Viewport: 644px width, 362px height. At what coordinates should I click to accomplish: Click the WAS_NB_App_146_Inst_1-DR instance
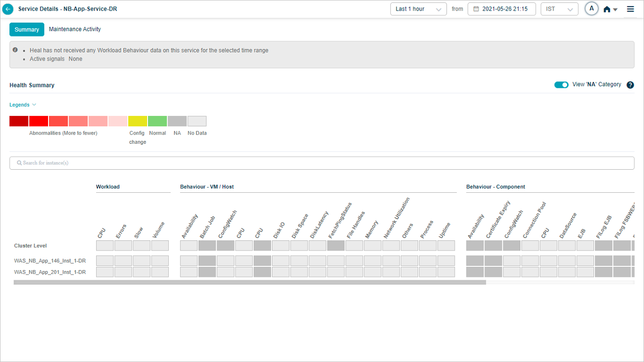[50, 261]
